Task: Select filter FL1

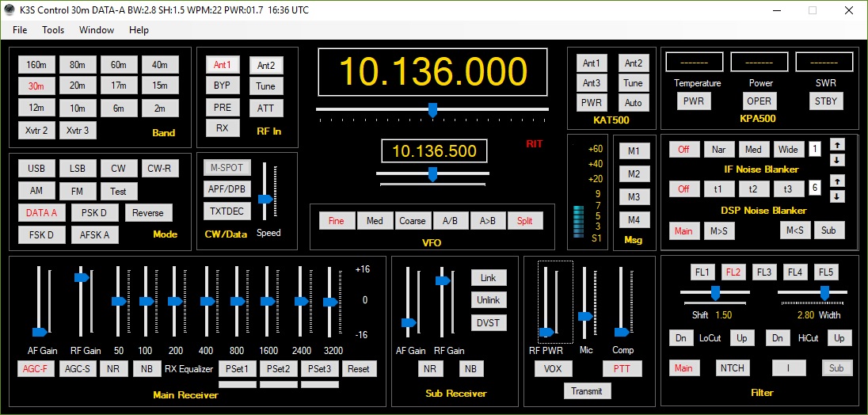Action: tap(702, 272)
